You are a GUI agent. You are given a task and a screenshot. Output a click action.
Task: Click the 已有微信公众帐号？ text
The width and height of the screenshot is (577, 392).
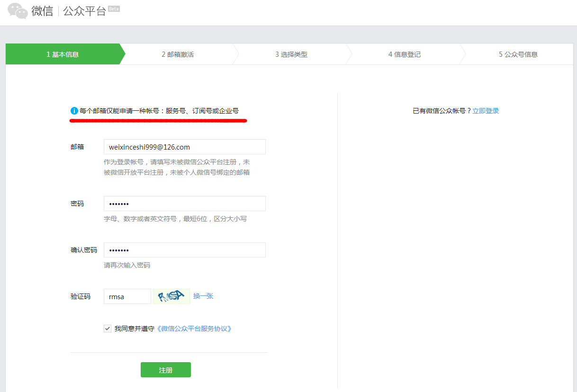point(442,111)
